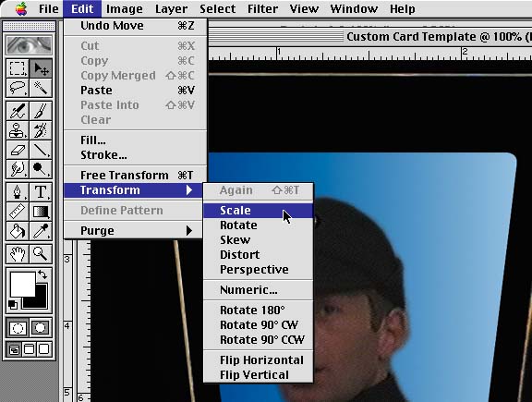Switch to Quick Mask mode

click(x=41, y=328)
